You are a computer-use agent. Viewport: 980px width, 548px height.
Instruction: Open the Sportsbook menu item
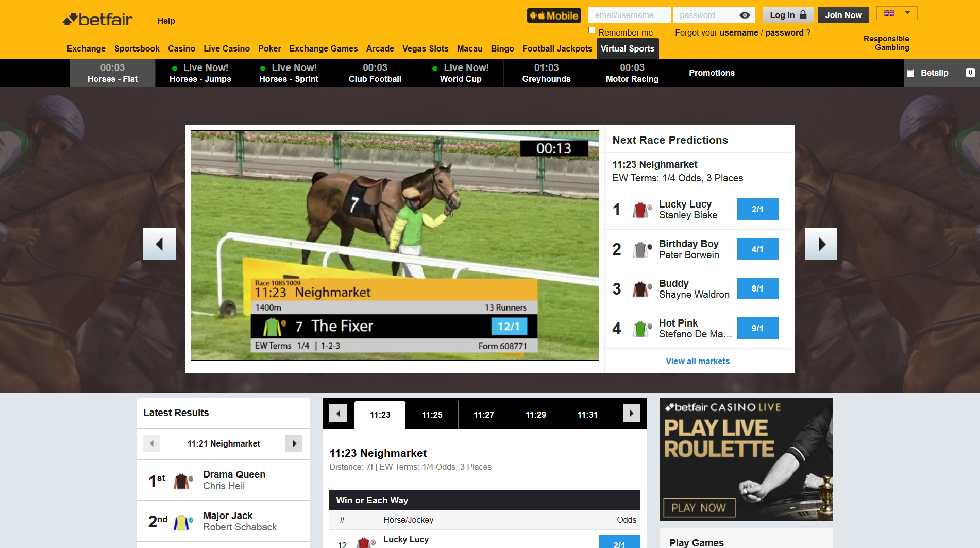pos(137,49)
